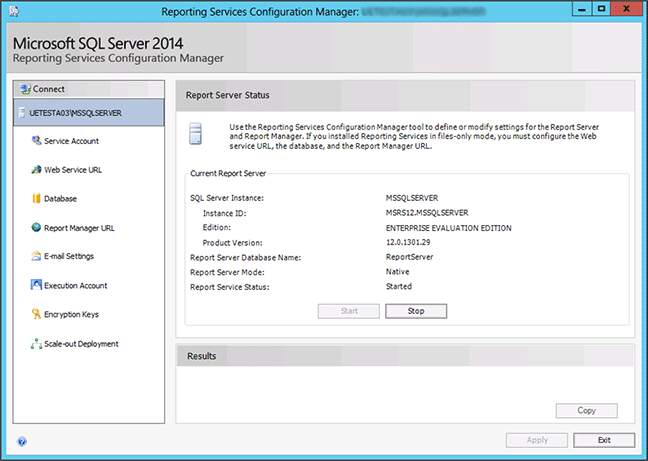Click the Scale-out Deployment network icon
Image resolution: width=648 pixels, height=461 pixels.
click(x=36, y=344)
